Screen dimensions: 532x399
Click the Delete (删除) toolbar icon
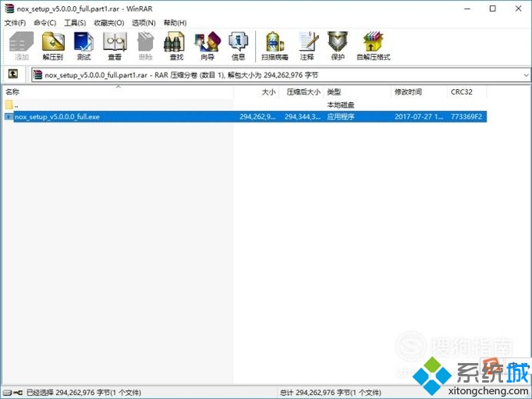coord(146,46)
